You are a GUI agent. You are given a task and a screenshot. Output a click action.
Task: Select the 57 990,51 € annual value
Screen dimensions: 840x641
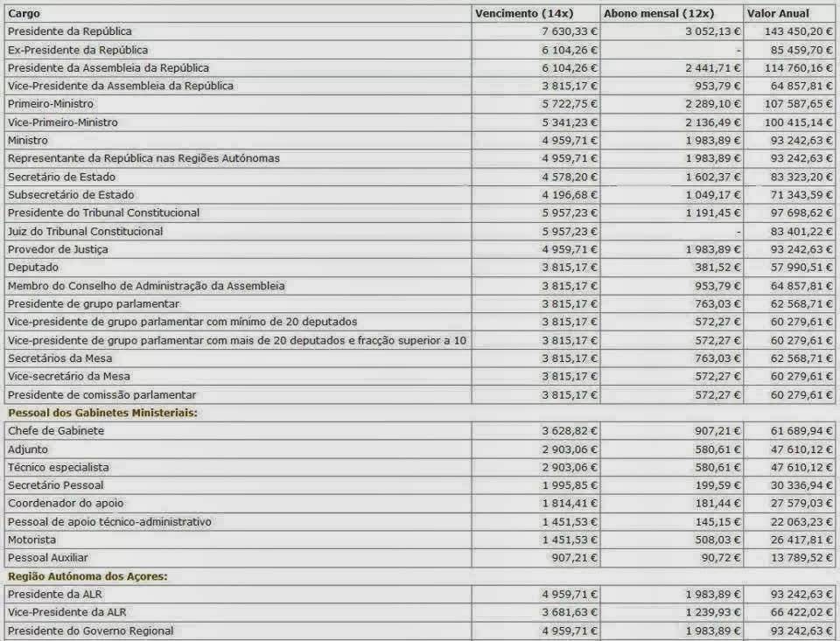tap(801, 268)
